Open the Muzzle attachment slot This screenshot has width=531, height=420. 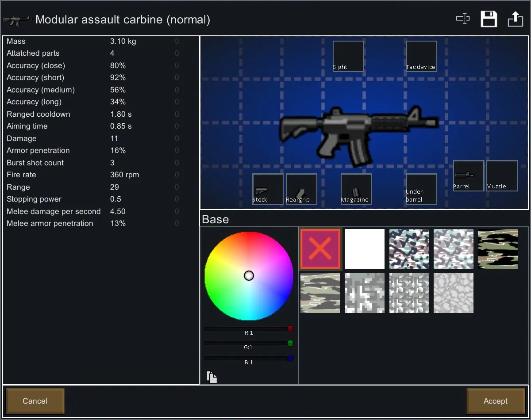click(502, 176)
